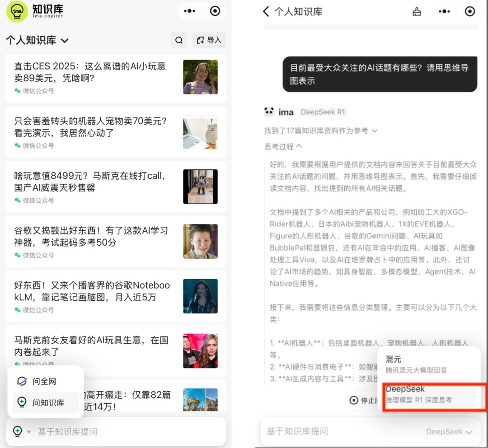Click the right panel's circular target icon
This screenshot has height=448, width=488.
pos(470,12)
